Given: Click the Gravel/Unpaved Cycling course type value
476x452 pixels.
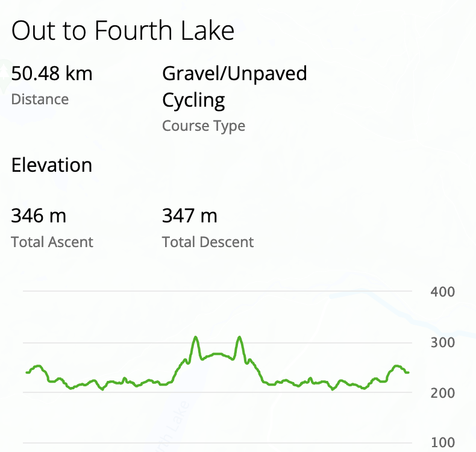Looking at the screenshot, I should point(234,87).
